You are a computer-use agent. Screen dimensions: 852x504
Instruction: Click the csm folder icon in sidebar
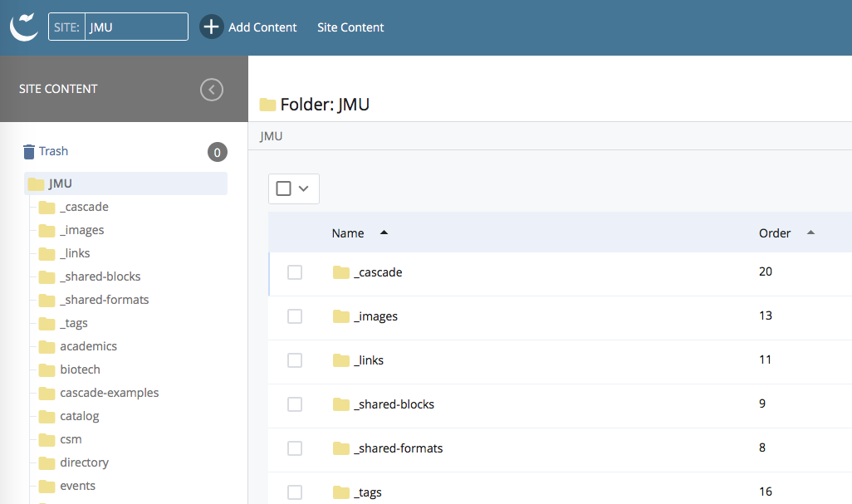point(47,439)
